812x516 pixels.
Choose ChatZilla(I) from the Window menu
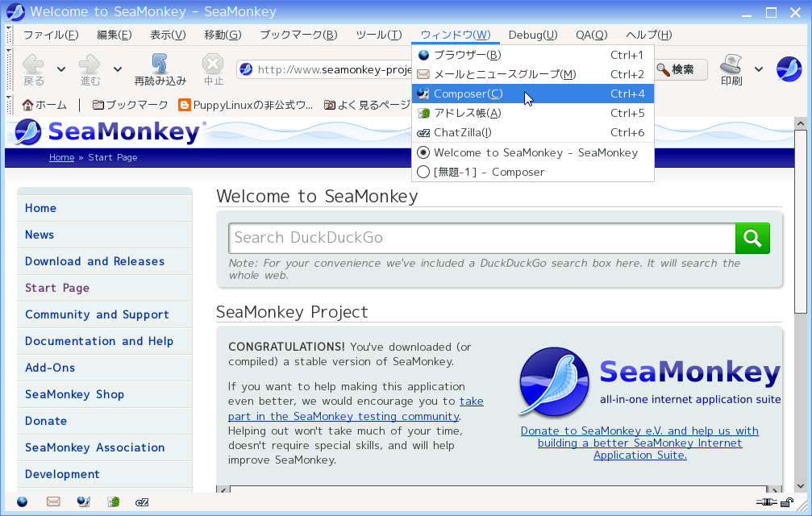pos(533,132)
